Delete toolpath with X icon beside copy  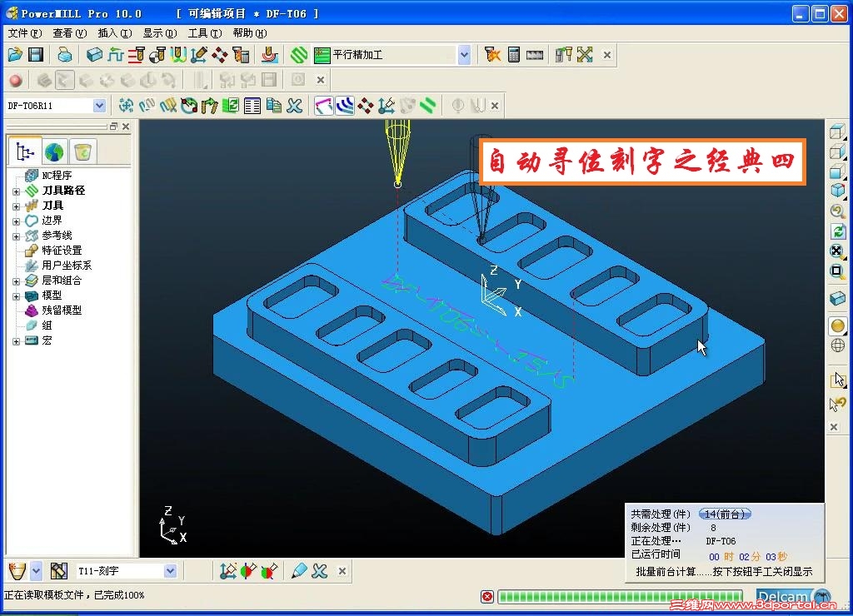click(294, 106)
